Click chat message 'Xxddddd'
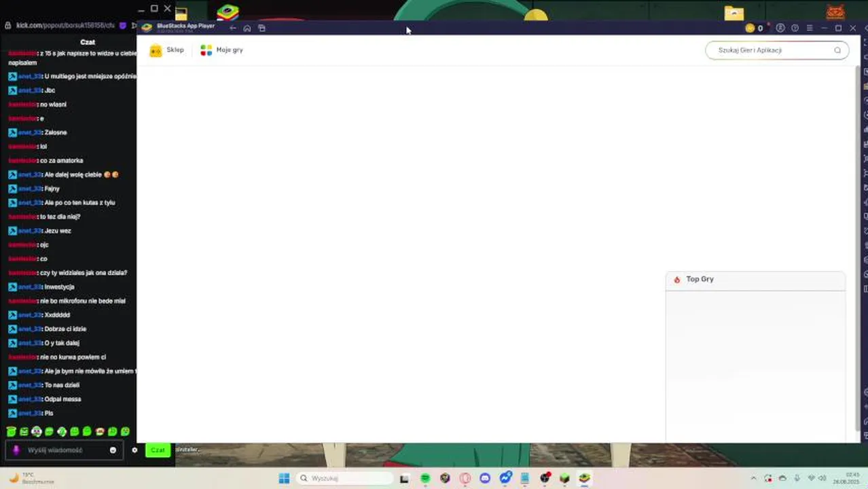The height and width of the screenshot is (489, 868). (57, 315)
